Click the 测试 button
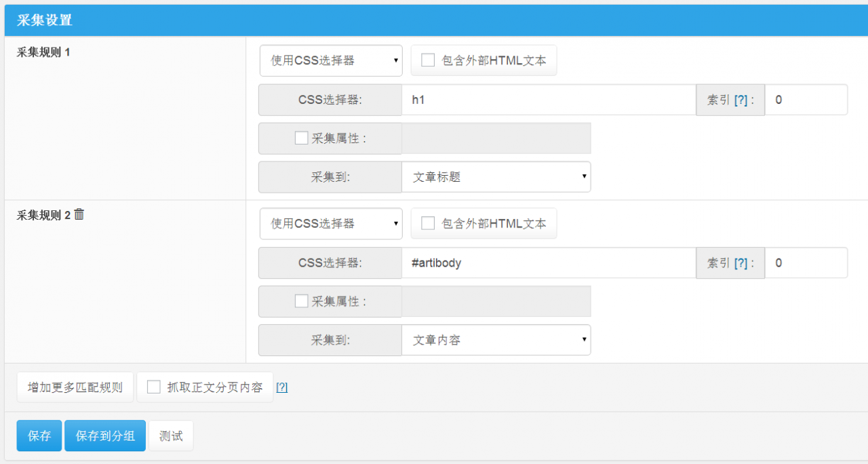Image resolution: width=868 pixels, height=464 pixels. point(170,436)
